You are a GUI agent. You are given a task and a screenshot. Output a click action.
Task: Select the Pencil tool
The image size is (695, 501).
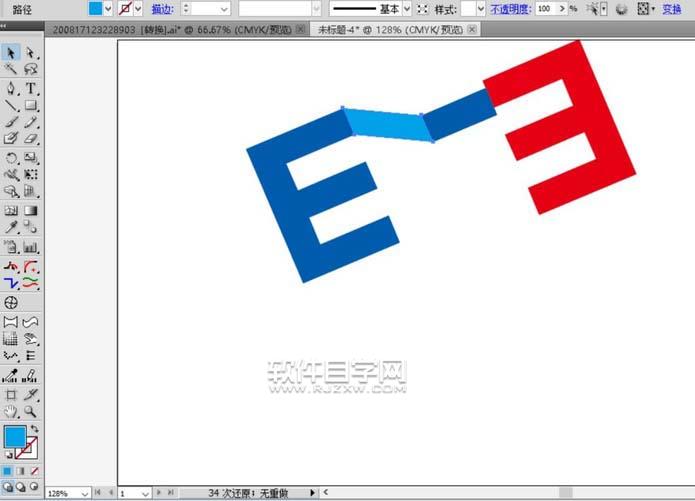30,121
